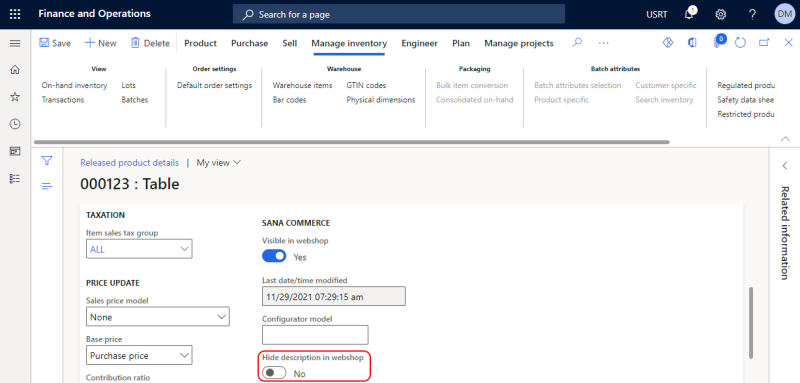Open Modules list icon in the sidebar

coord(15,178)
